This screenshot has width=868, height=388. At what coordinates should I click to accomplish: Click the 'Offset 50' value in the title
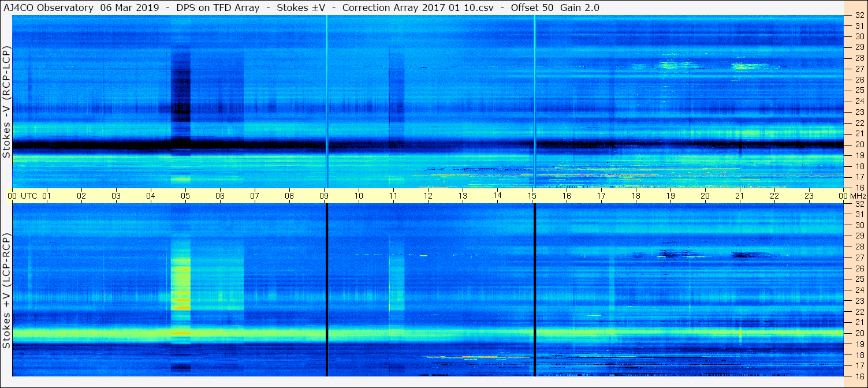pos(531,8)
